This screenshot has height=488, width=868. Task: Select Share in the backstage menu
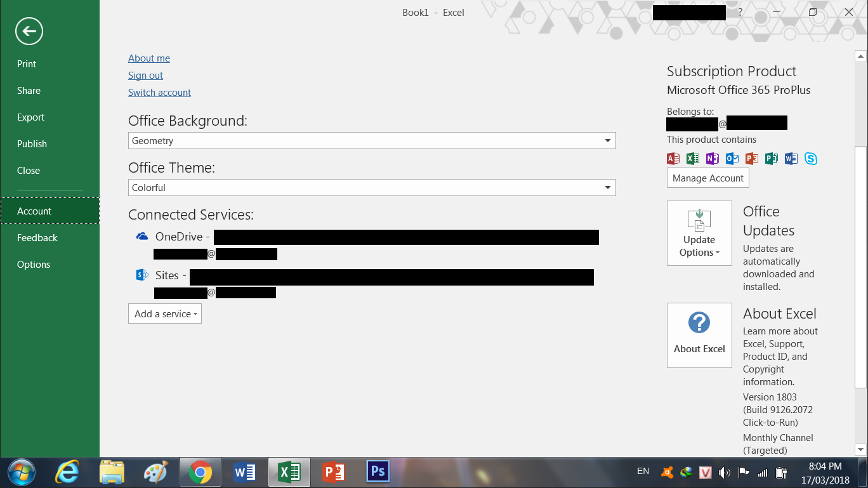[x=49, y=91]
